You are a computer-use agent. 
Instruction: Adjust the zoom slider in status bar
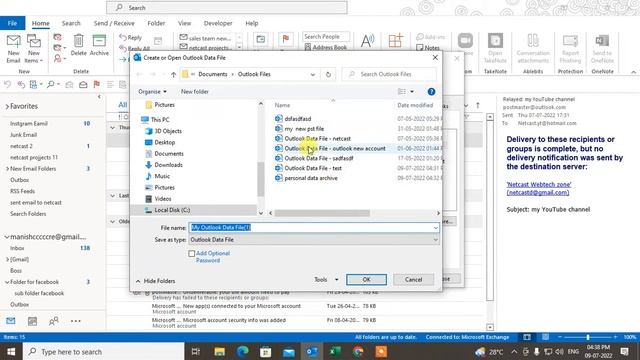click(588, 337)
